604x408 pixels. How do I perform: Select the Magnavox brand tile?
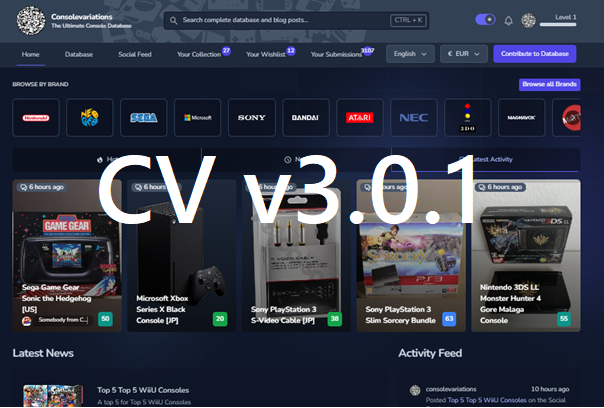(x=522, y=118)
